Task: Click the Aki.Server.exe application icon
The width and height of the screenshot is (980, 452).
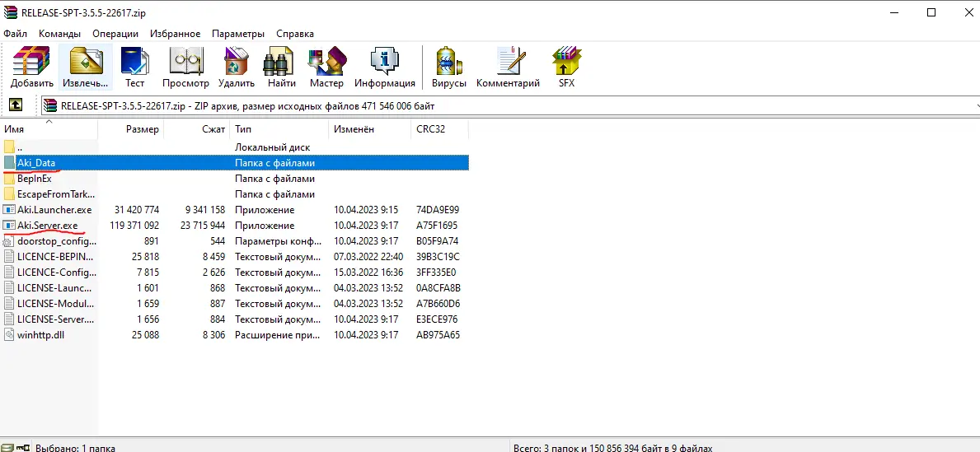Action: 9,226
